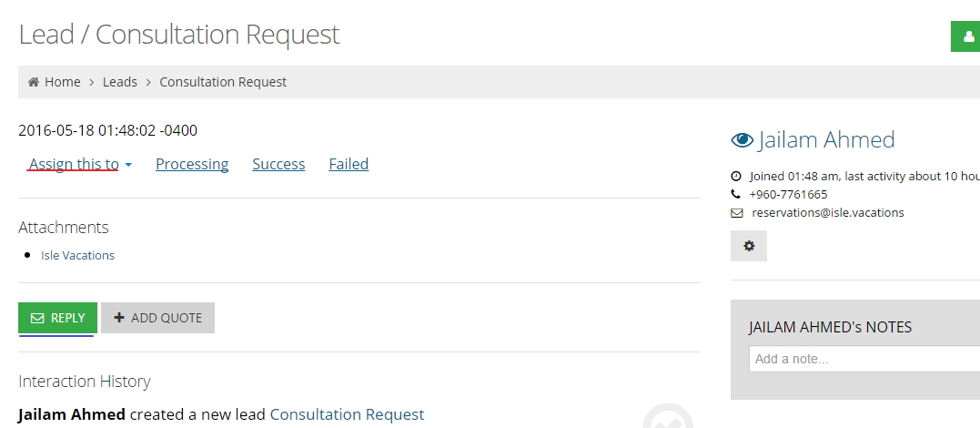Click the clock icon next to Joined

coord(736,176)
